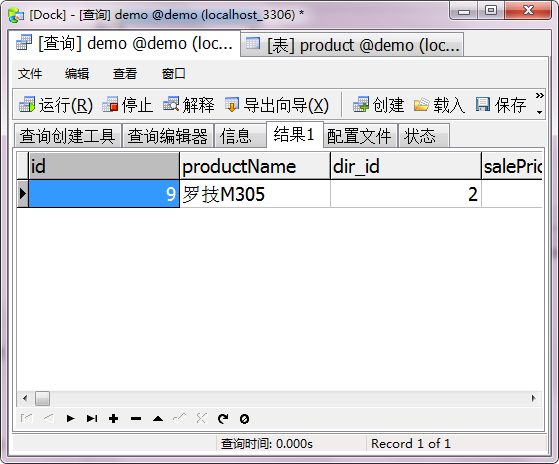Add a new record with the plus icon
Image resolution: width=559 pixels, height=464 pixels.
tap(114, 418)
